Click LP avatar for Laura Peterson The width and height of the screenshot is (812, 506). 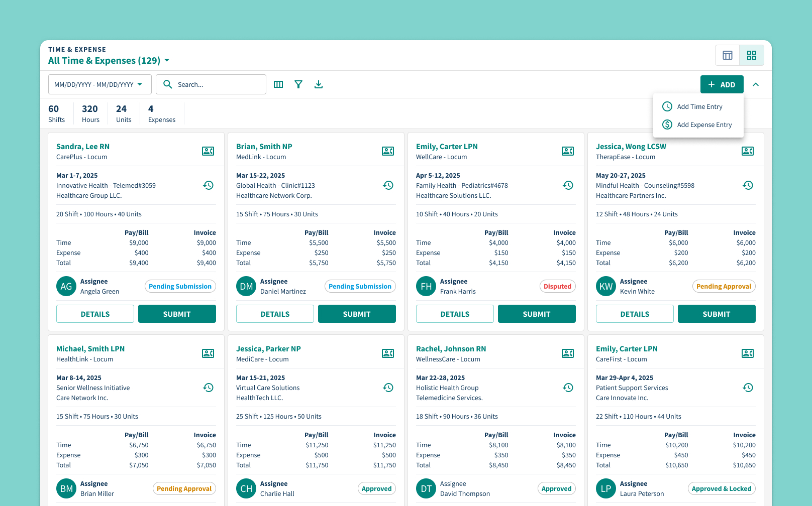coord(606,488)
